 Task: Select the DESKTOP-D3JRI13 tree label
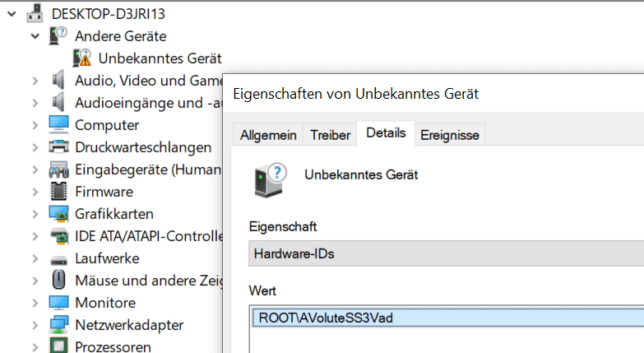pyautogui.click(x=109, y=13)
